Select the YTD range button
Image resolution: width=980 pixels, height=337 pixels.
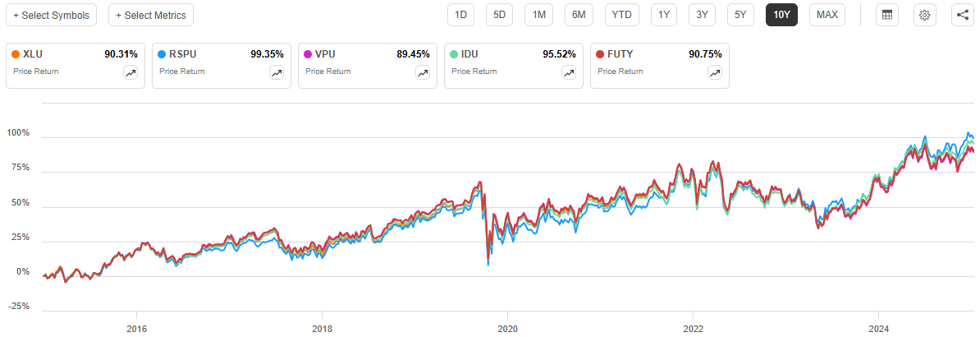tap(622, 15)
